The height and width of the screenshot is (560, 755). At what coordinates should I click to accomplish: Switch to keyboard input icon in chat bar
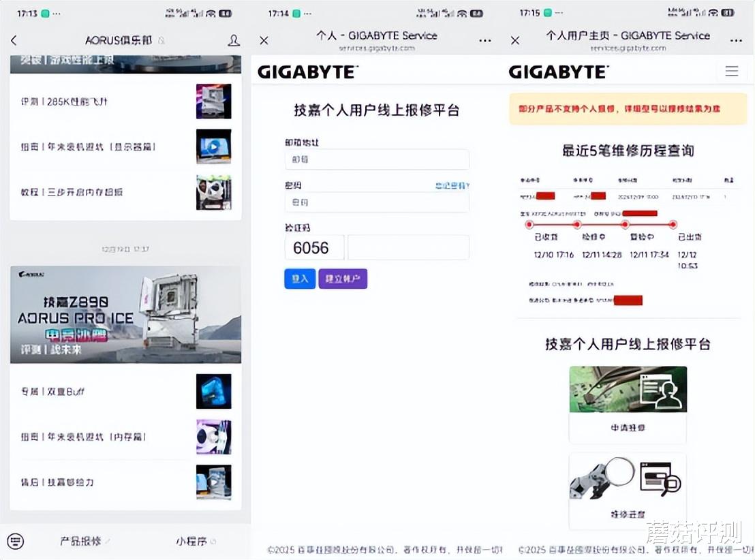point(16,541)
